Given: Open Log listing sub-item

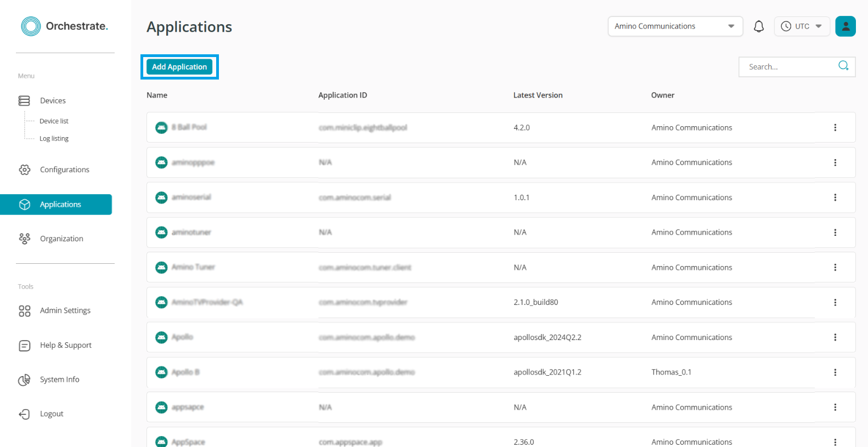Looking at the screenshot, I should point(54,139).
